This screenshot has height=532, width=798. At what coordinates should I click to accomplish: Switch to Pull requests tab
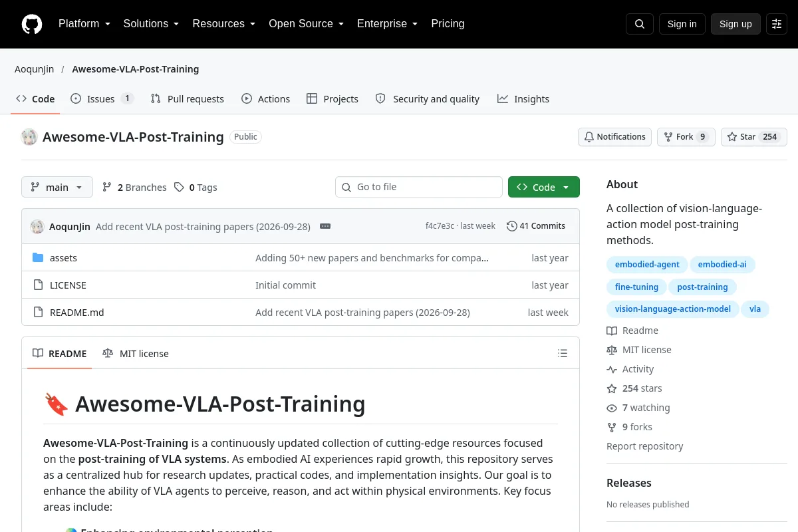point(188,99)
